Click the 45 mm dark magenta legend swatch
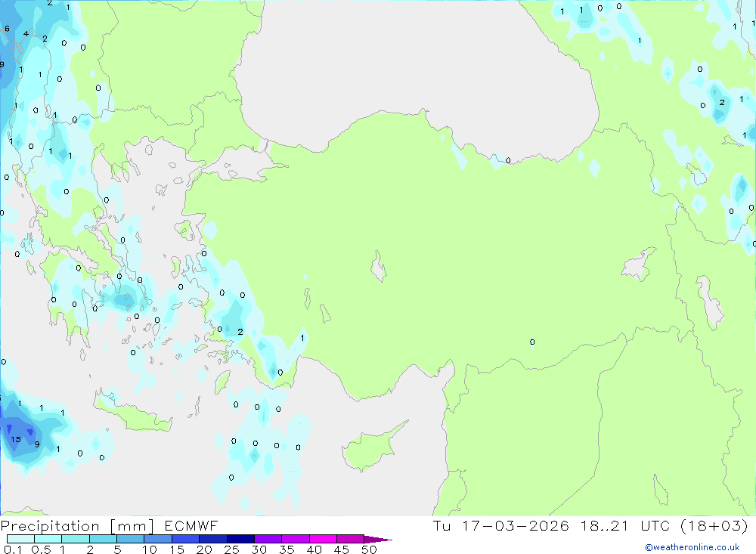The height and width of the screenshot is (554, 756). coord(351,539)
